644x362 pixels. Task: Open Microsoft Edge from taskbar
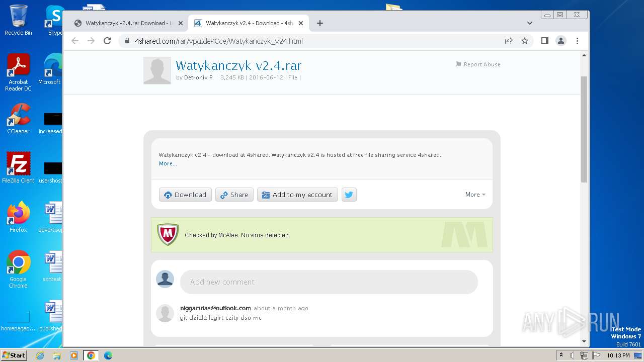click(108, 355)
